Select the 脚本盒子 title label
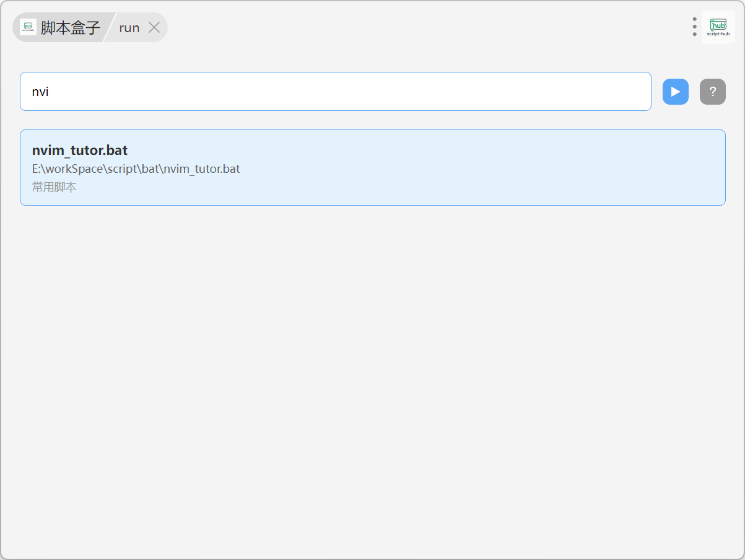The image size is (745, 560). point(71,28)
